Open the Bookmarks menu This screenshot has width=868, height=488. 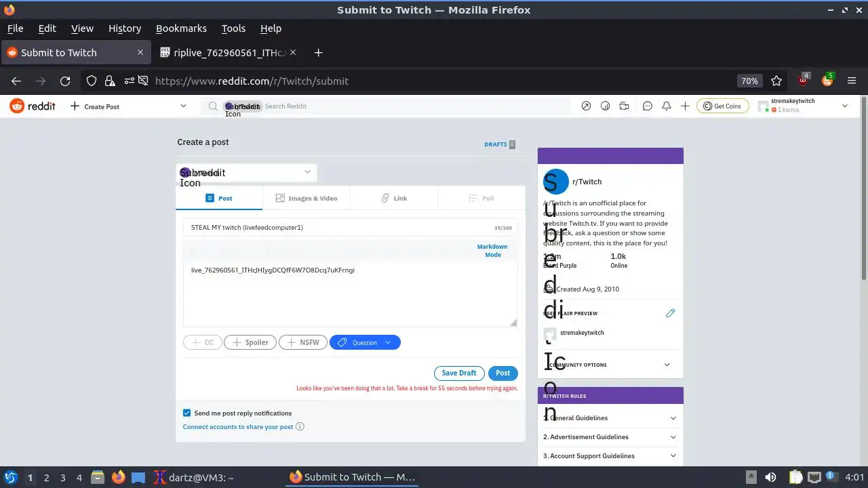[x=181, y=28]
